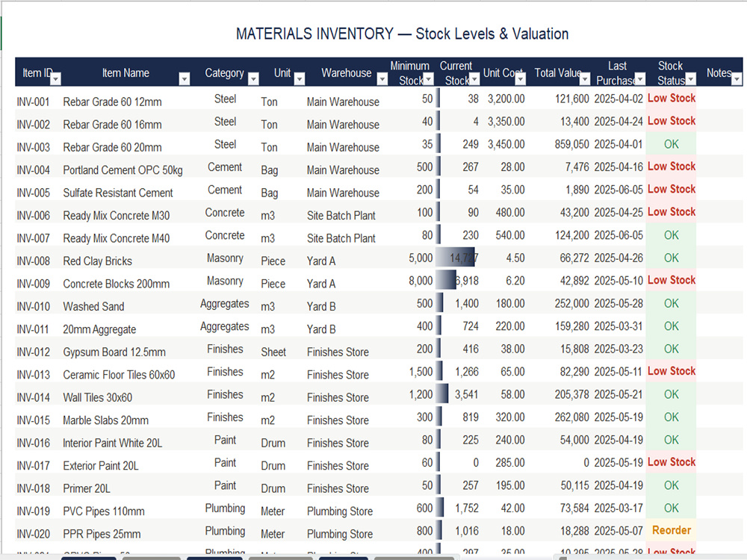Select Aggregates category for INV-011
The width and height of the screenshot is (747, 560).
(x=224, y=326)
